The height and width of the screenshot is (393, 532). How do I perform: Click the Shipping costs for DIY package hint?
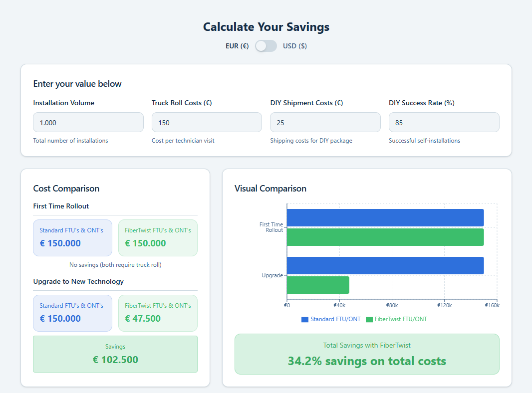311,141
